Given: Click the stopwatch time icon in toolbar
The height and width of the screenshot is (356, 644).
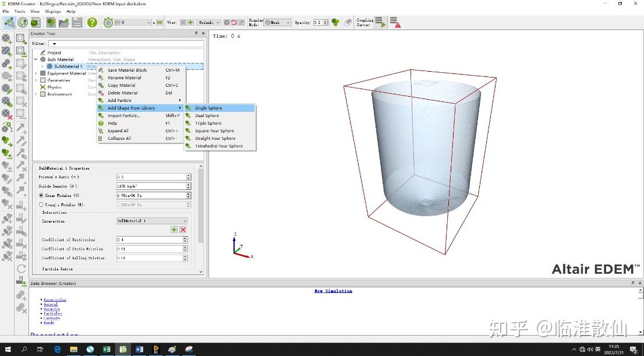Looking at the screenshot, I should [x=108, y=22].
